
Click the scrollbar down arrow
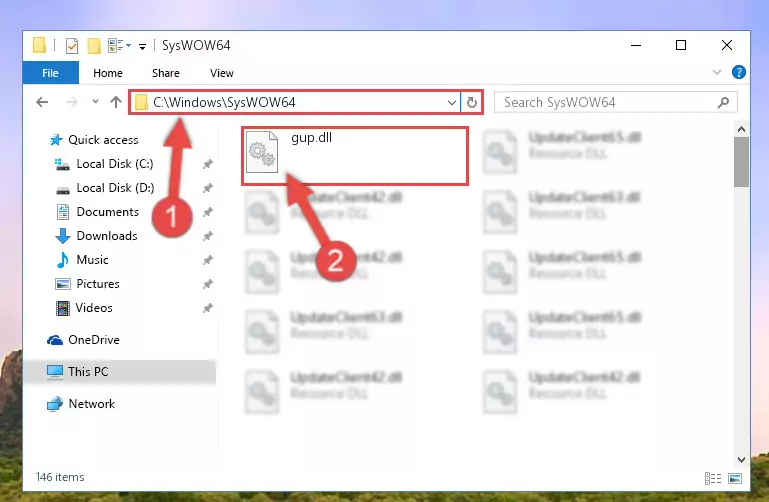click(741, 460)
